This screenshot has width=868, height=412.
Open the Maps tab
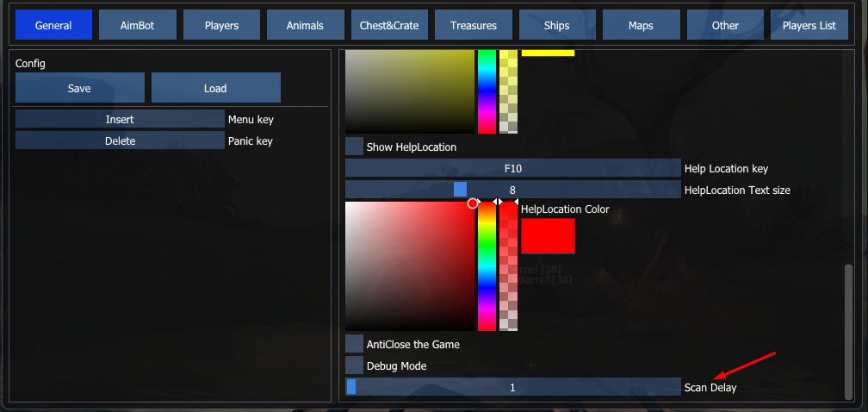click(x=641, y=25)
